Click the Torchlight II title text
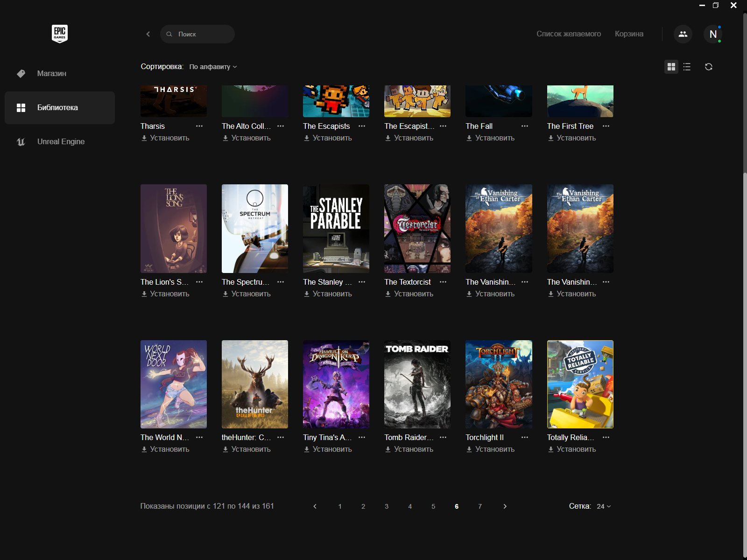 click(485, 437)
